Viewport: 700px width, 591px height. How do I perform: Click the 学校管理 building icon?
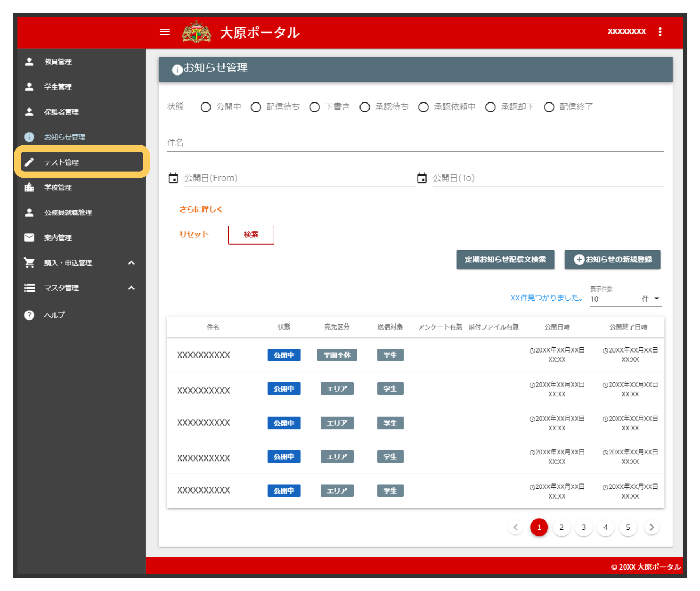pyautogui.click(x=29, y=187)
